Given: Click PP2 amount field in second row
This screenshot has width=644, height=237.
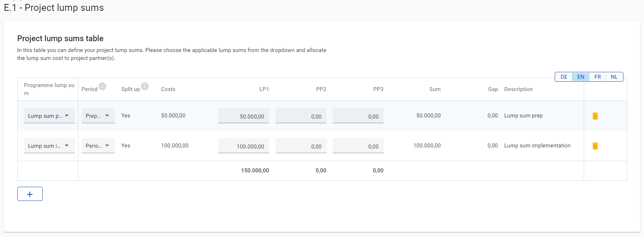Looking at the screenshot, I should 301,146.
